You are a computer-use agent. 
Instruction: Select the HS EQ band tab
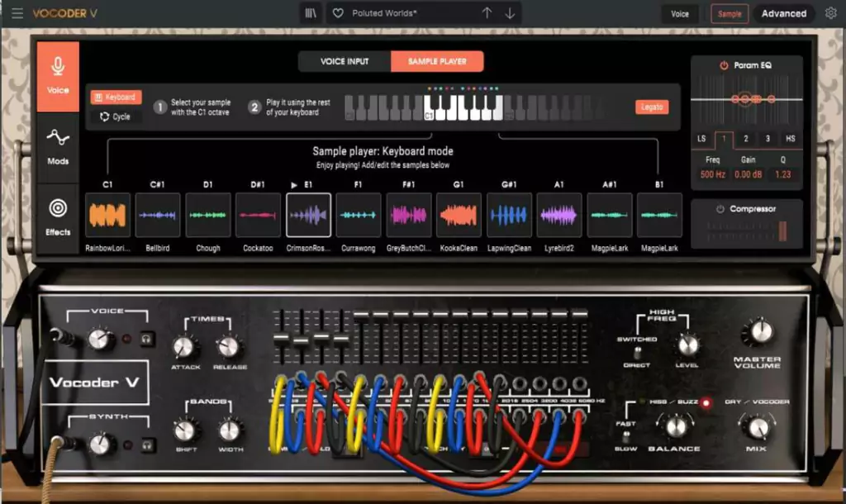[791, 139]
